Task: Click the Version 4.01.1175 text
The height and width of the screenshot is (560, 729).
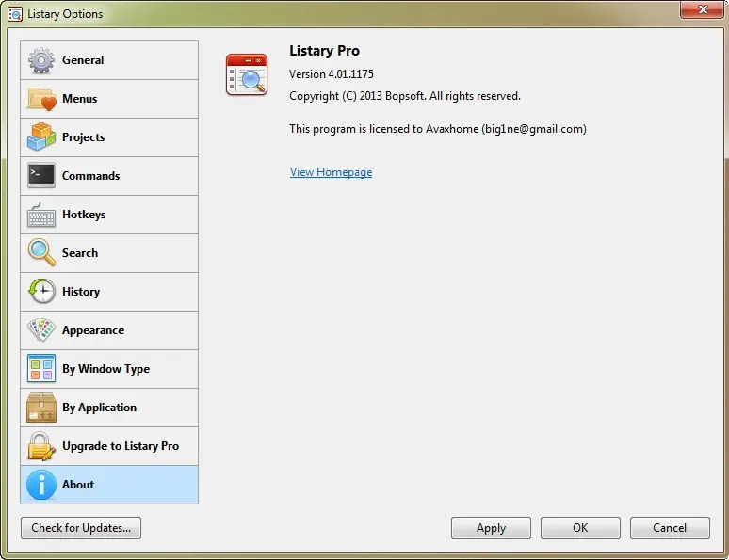Action: [331, 74]
